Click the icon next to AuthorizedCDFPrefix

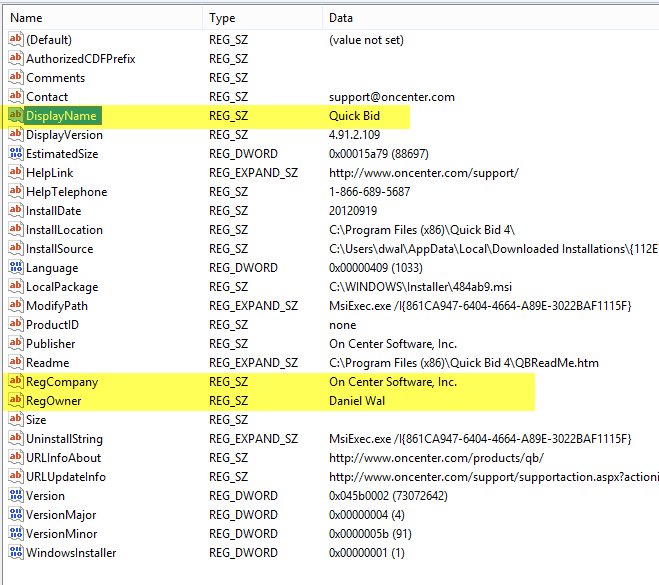click(16, 58)
